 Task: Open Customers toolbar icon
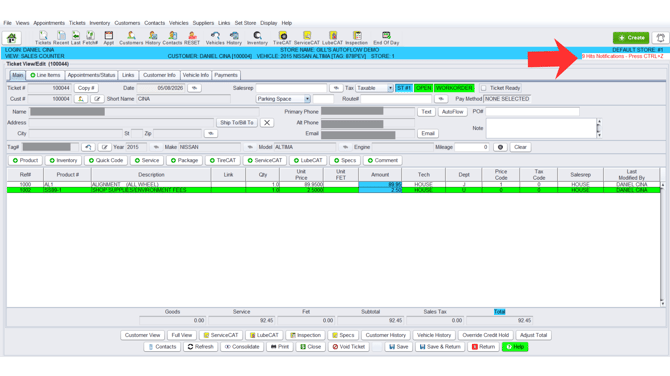131,38
